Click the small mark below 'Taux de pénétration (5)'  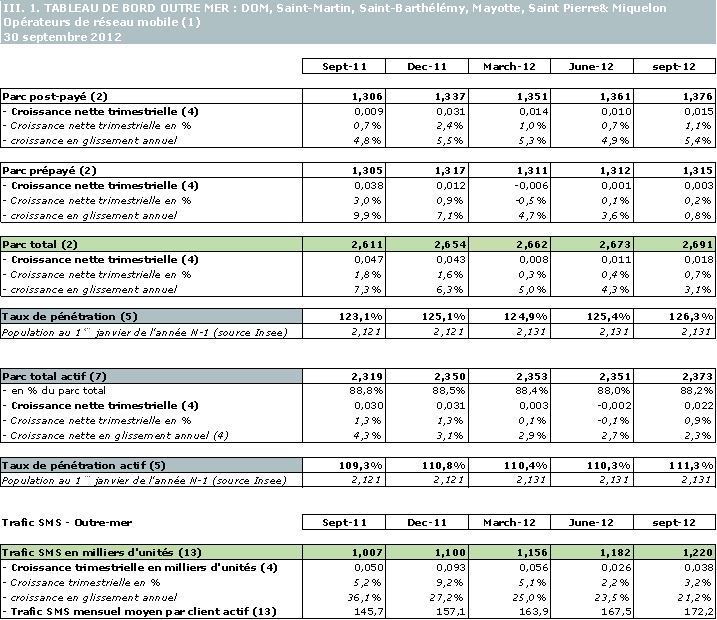pyautogui.click(x=87, y=329)
